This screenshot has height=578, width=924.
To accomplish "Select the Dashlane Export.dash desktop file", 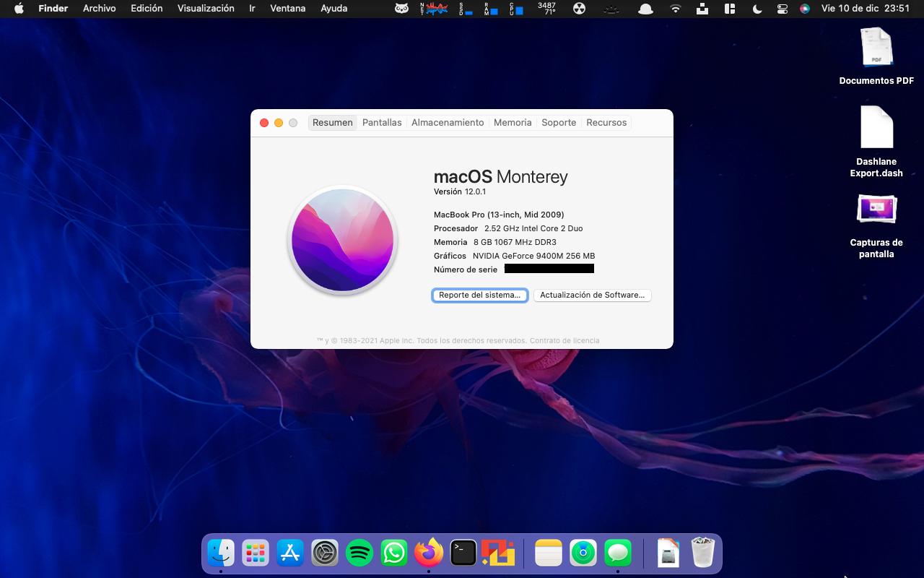I will click(876, 141).
